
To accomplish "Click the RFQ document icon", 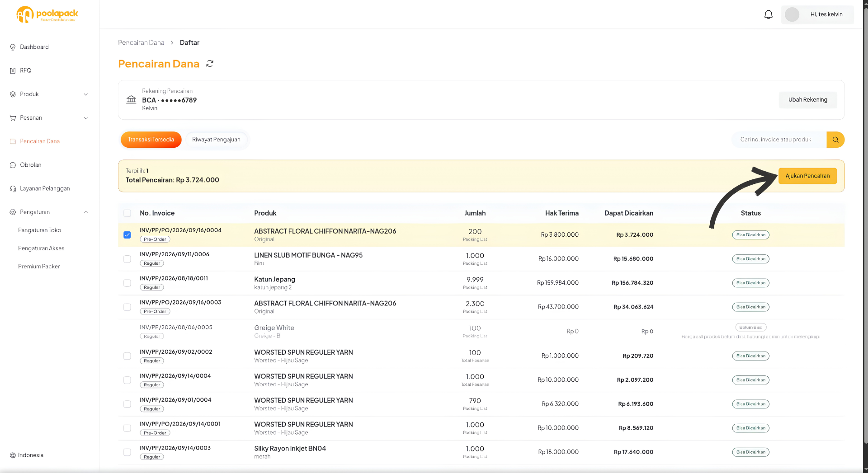I will 13,70.
